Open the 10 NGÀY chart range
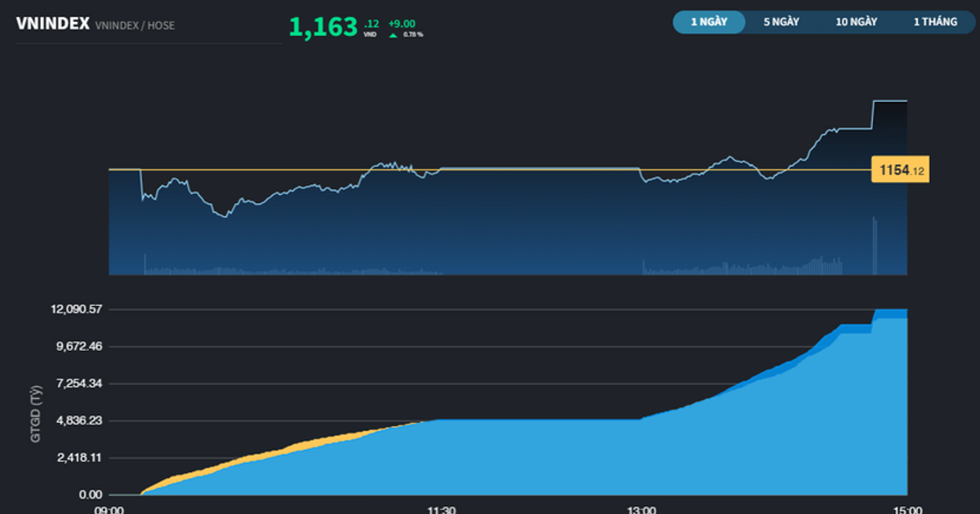980x514 pixels. coord(856,22)
